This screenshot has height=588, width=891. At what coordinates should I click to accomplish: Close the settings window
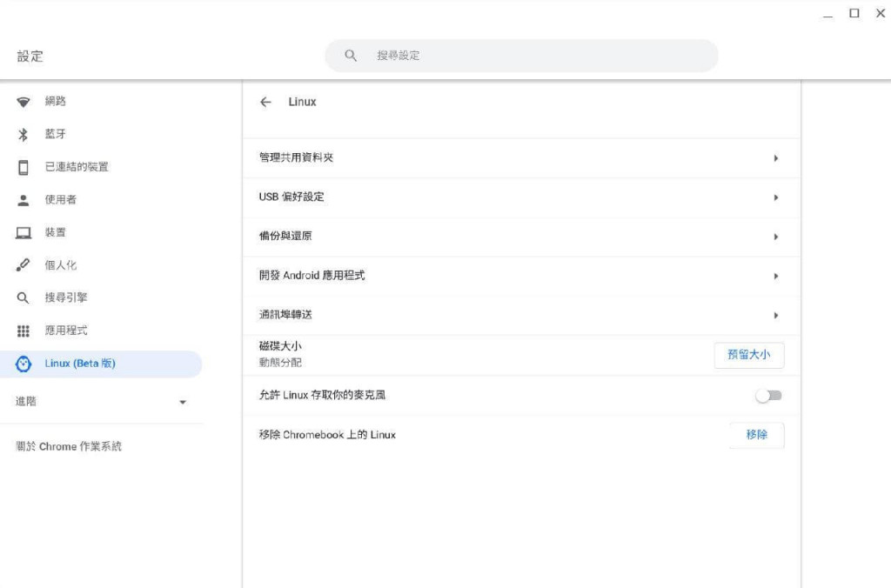point(881,13)
